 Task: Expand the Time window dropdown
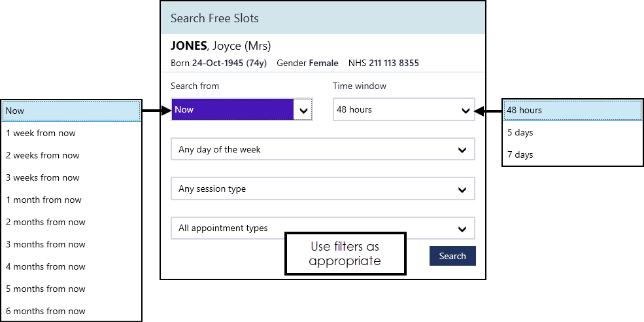[403, 110]
